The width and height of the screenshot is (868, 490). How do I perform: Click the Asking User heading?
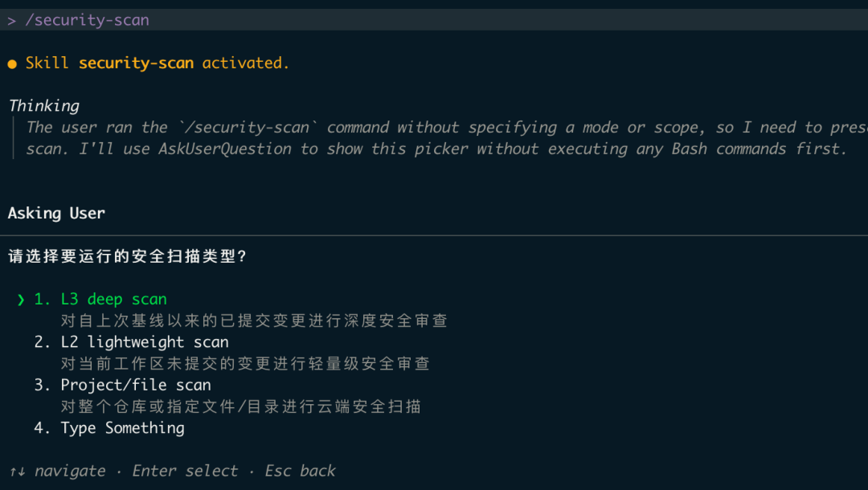click(56, 213)
